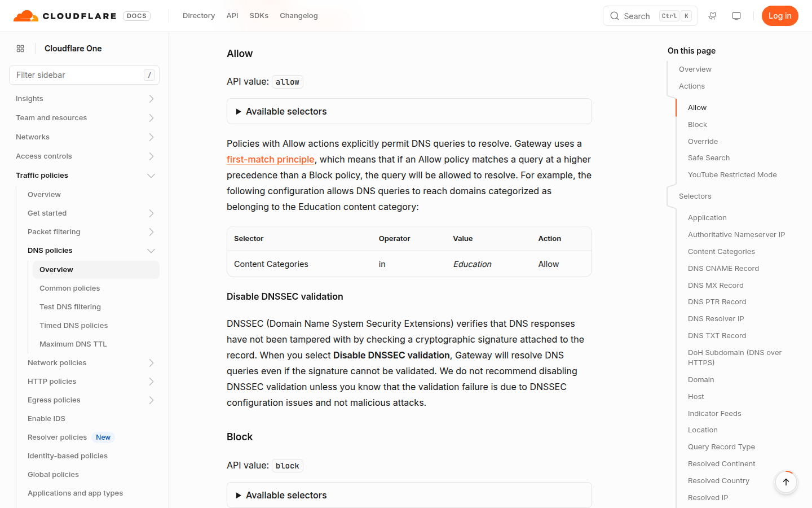Jump to Block in page contents
Viewport: 812px width, 508px height.
(698, 125)
